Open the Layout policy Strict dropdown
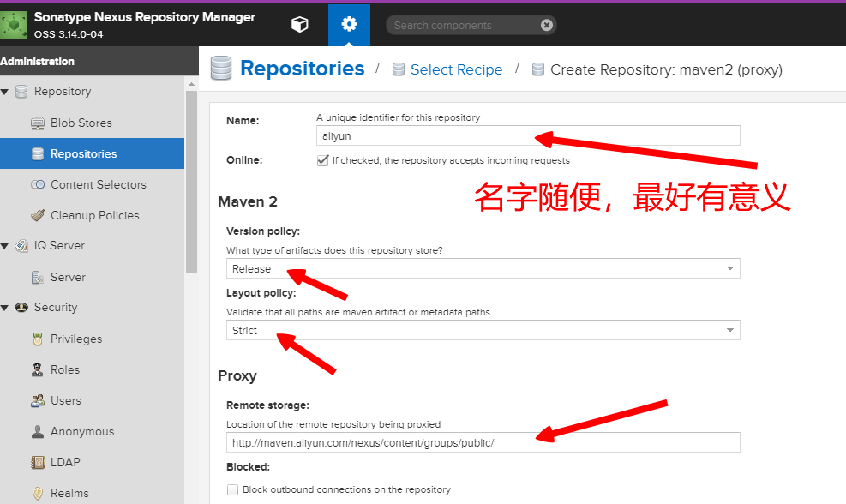 [483, 330]
